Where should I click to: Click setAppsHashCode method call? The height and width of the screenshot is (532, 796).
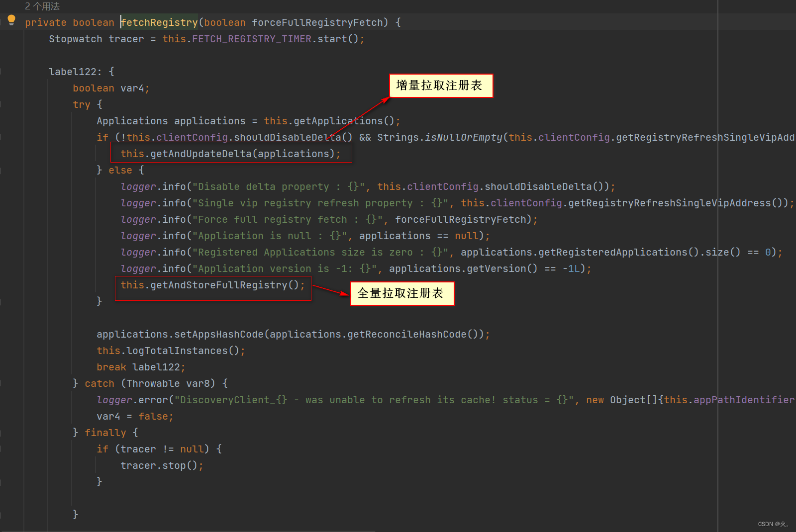218,334
